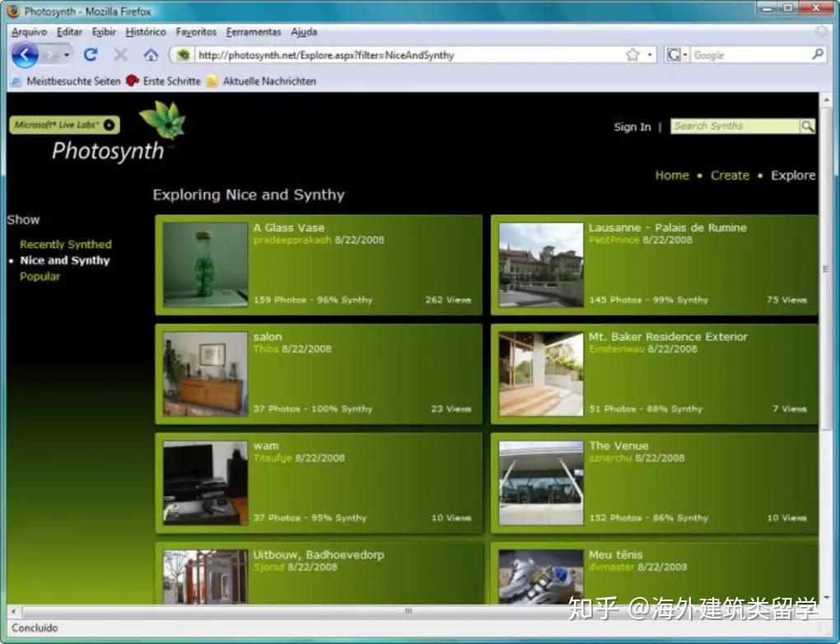Open Uitbouw, Badhoevedorp thumbnail
Image resolution: width=840 pixels, height=644 pixels.
(x=206, y=576)
